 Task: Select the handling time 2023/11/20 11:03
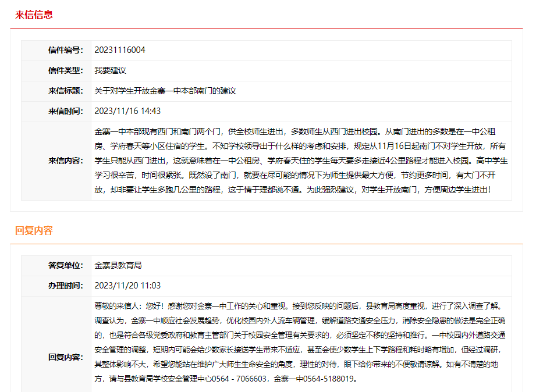coord(127,286)
